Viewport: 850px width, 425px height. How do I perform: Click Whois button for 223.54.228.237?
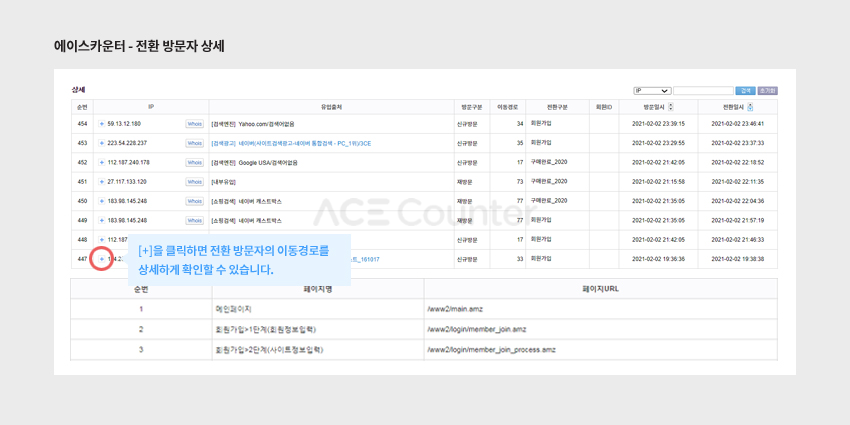coord(194,143)
